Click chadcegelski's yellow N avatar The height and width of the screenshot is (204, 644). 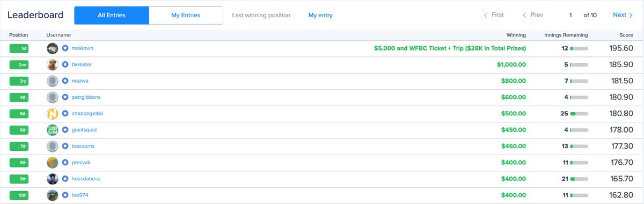coord(52,114)
